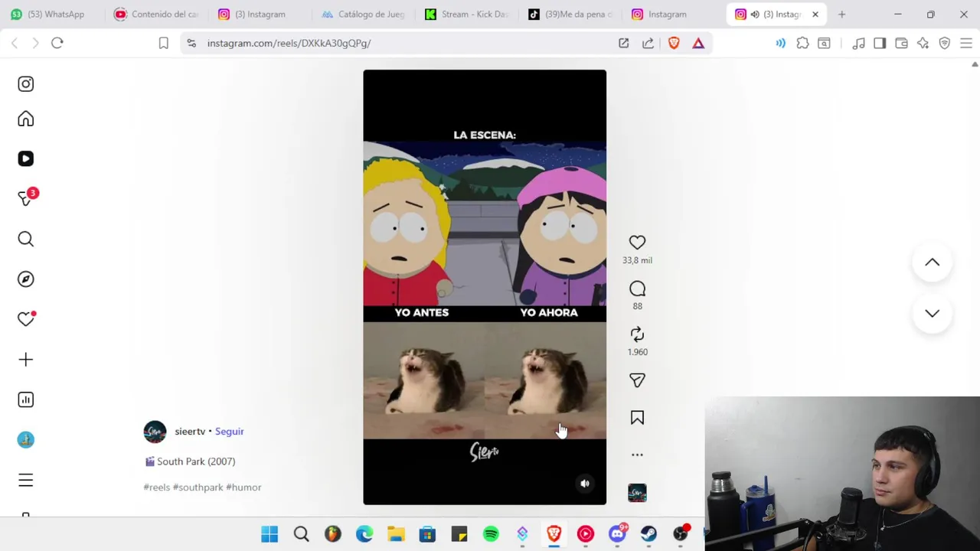Viewport: 980px width, 551px height.
Task: View site information icon in address bar
Action: point(191,44)
